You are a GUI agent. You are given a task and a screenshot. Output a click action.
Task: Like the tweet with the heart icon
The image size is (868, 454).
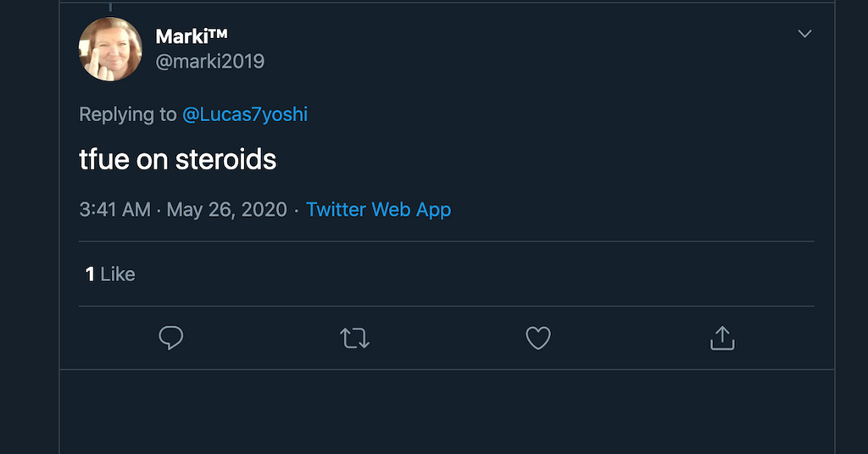(x=538, y=339)
